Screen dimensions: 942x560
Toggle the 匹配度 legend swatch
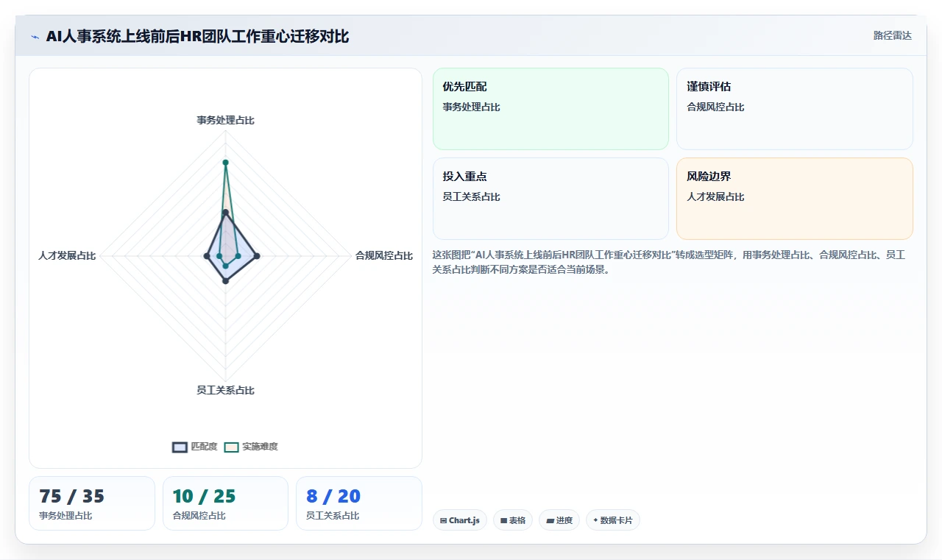pos(180,447)
